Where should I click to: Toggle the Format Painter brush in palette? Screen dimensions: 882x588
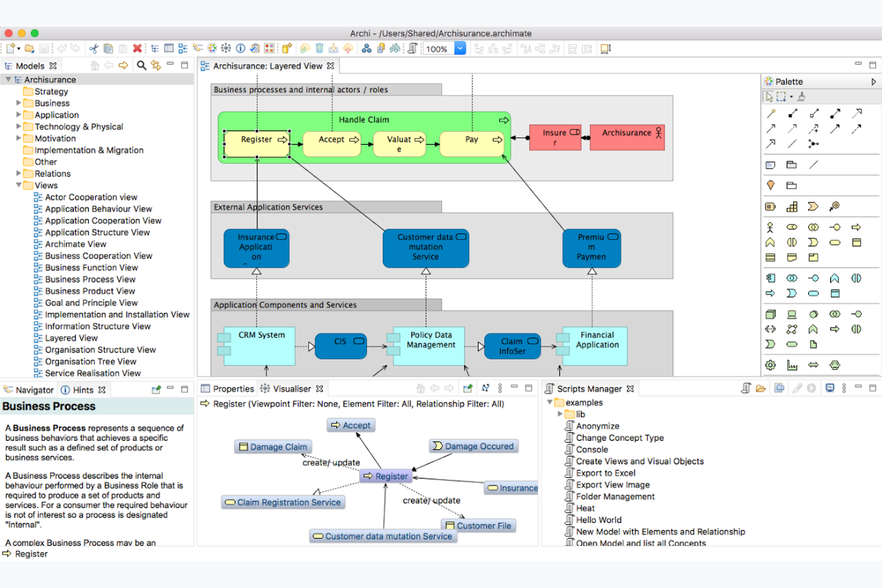[802, 97]
